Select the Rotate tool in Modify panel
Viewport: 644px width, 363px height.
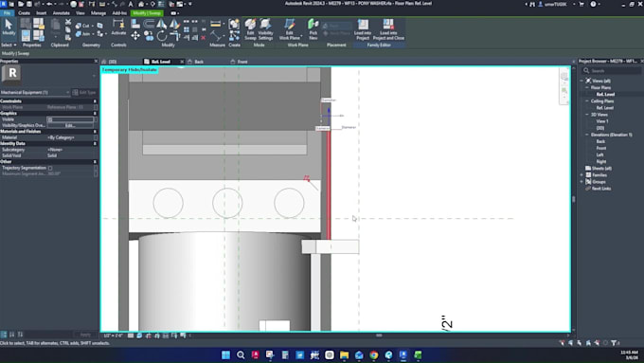(161, 36)
